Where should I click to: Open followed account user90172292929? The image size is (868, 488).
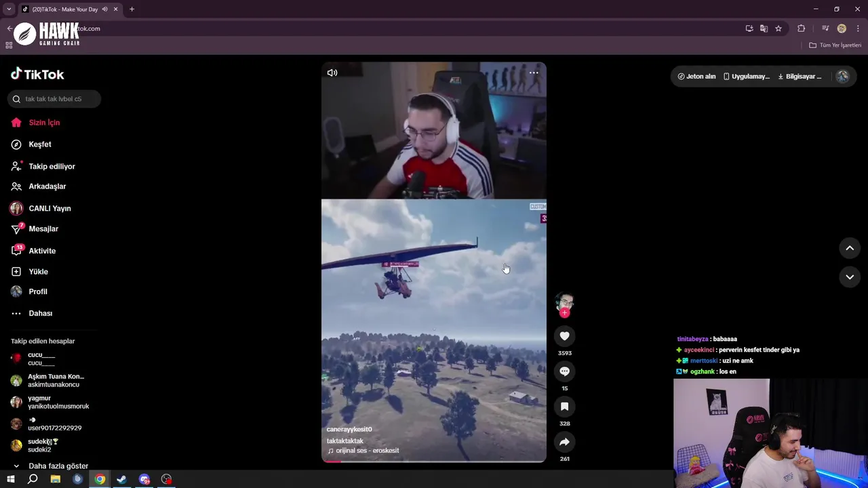[54, 424]
